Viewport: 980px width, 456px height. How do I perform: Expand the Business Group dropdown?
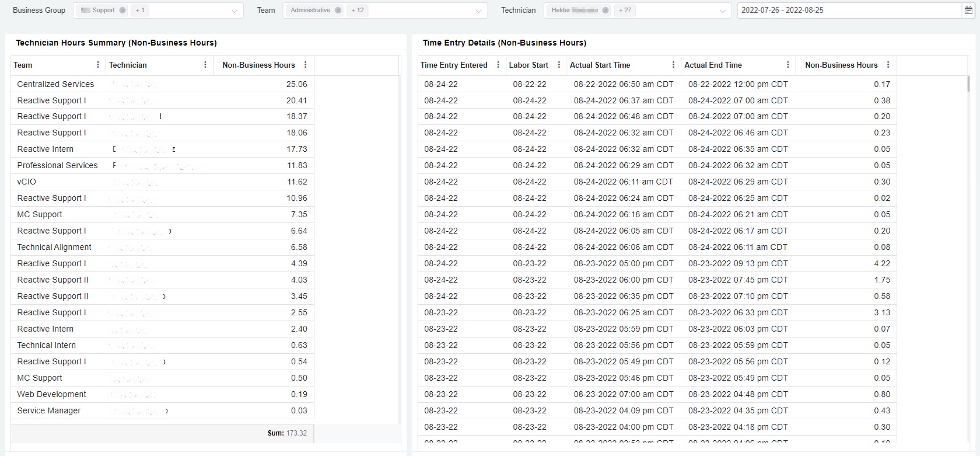pyautogui.click(x=235, y=11)
